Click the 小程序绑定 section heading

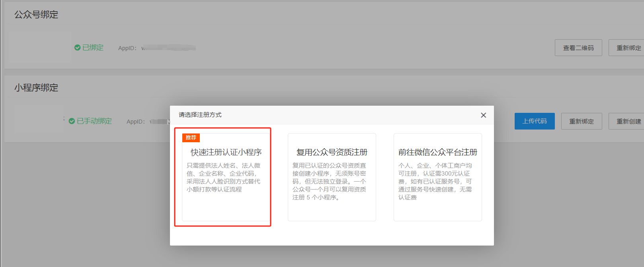click(36, 88)
